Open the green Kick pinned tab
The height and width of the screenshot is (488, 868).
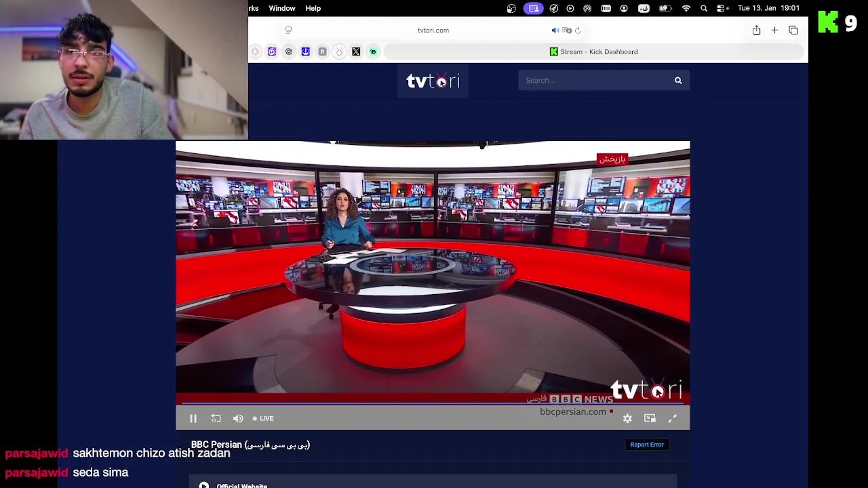pos(373,52)
